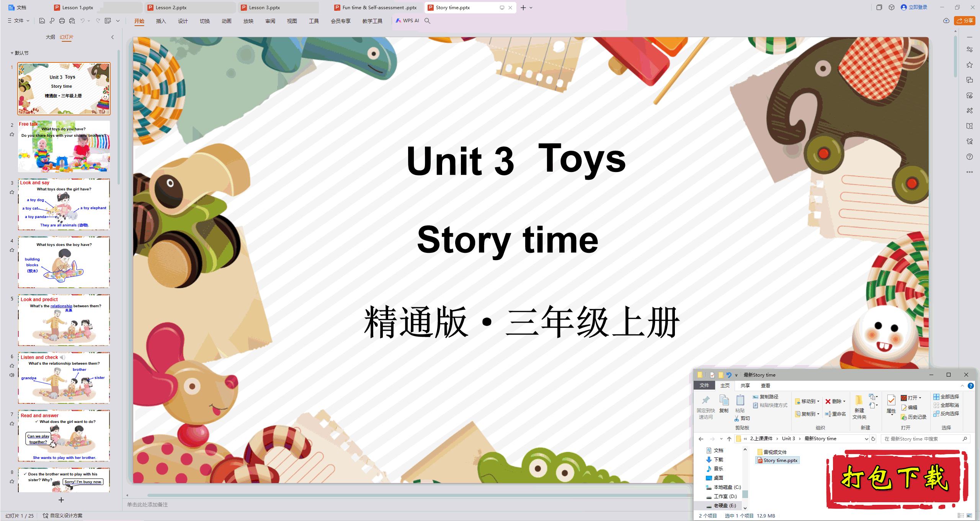Click the slide editor horizontal scrollbar
Screen dimensions: 980x521
[x=421, y=495]
